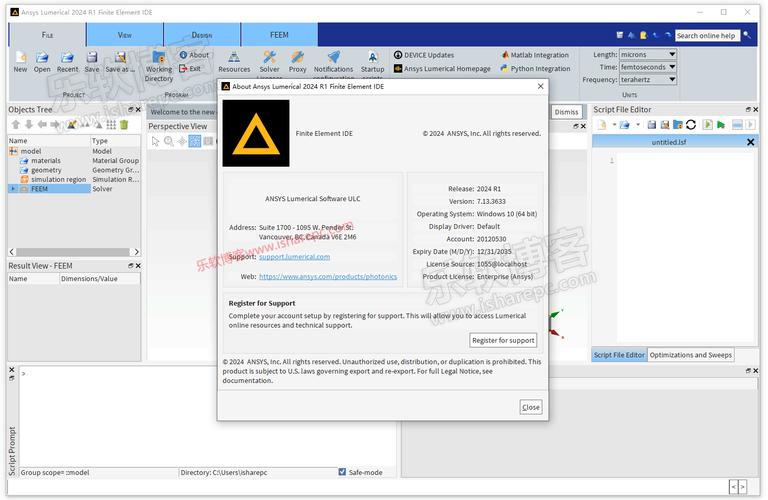Switch to the View ribbon tab

125,35
